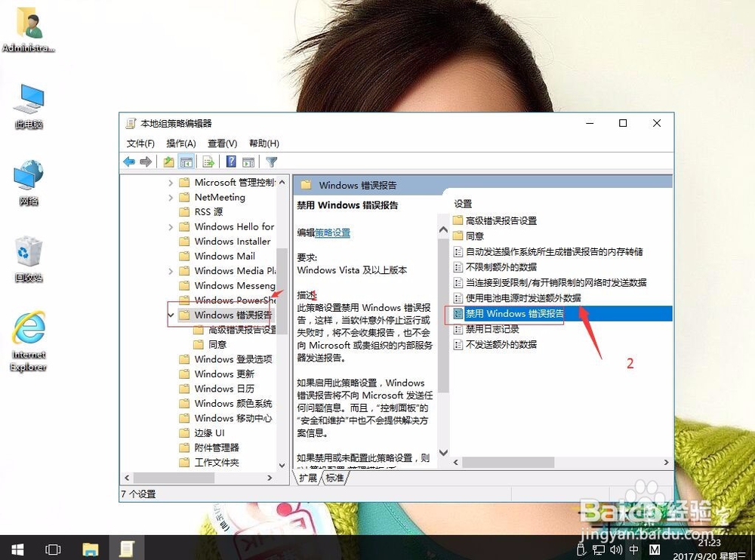Open the Administrator desktop folder icon
Screen dimensions: 755x560
point(29,29)
